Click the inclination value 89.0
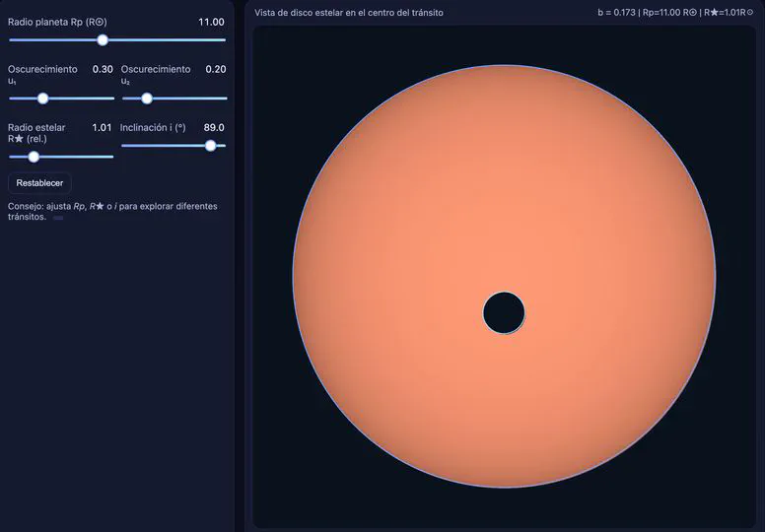Screen dimensions: 765x532 click(214, 128)
